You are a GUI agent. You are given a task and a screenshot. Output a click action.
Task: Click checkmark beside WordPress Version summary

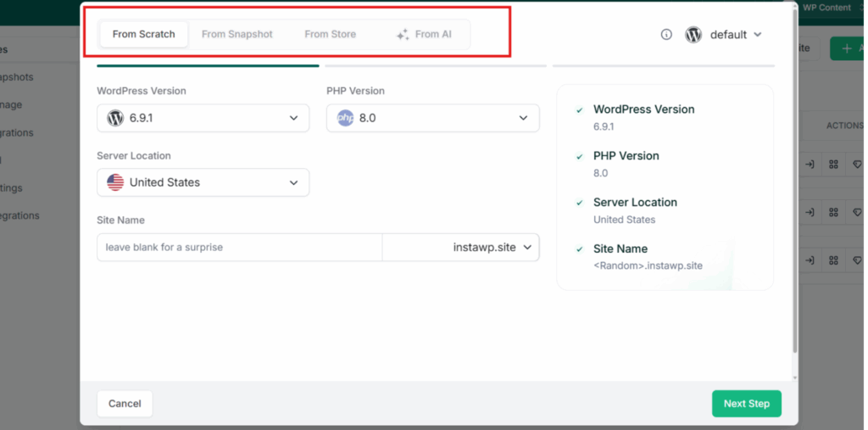point(580,110)
